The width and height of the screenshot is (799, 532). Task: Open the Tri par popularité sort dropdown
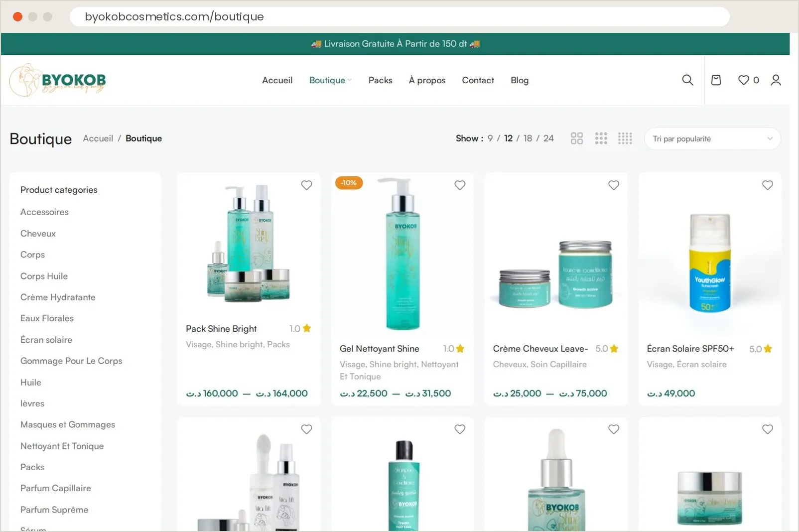click(712, 138)
